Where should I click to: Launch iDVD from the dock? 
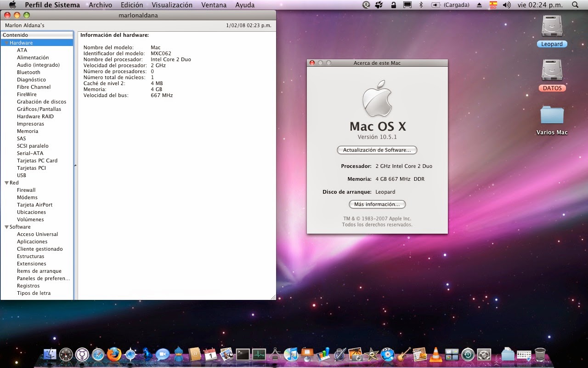coord(387,354)
